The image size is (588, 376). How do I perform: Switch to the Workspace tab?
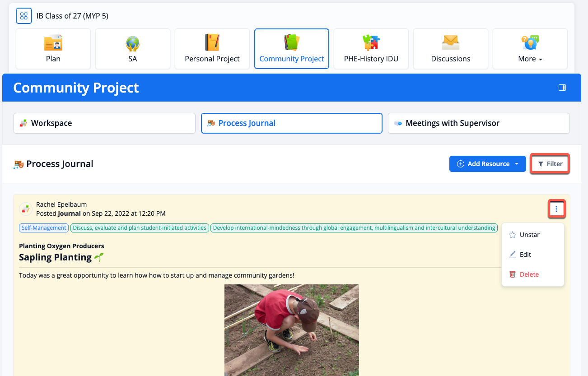click(x=104, y=123)
